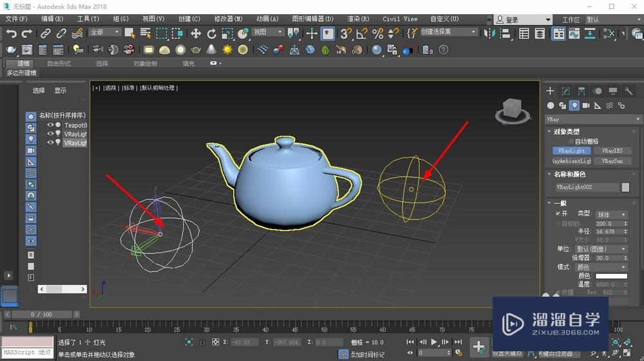The width and height of the screenshot is (644, 361).
Task: Open the 视图 reference coordinate dropdown
Action: (268, 32)
